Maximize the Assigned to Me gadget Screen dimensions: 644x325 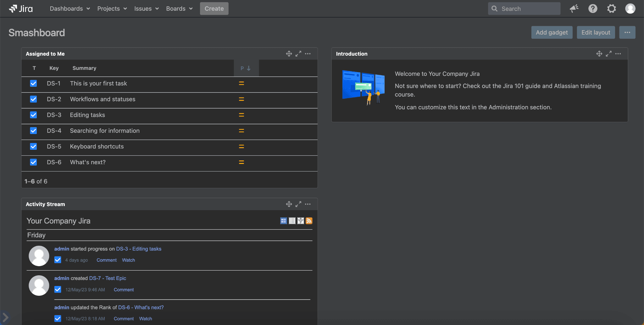298,54
